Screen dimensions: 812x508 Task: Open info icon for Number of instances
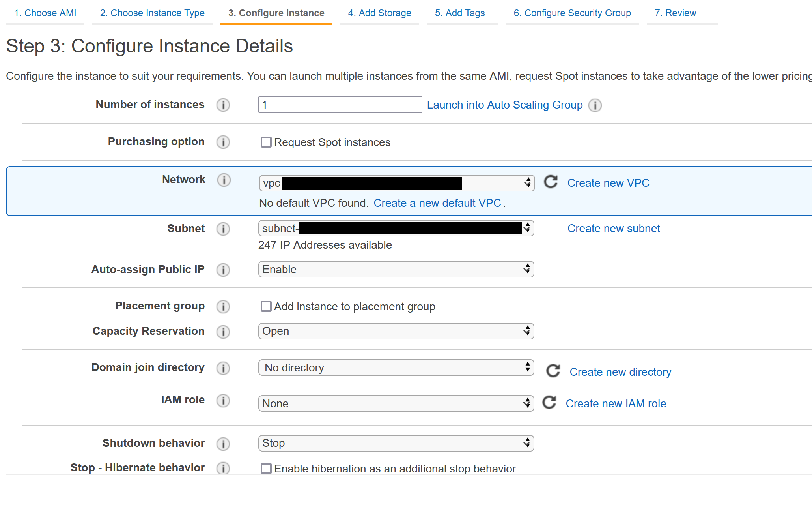[223, 105]
